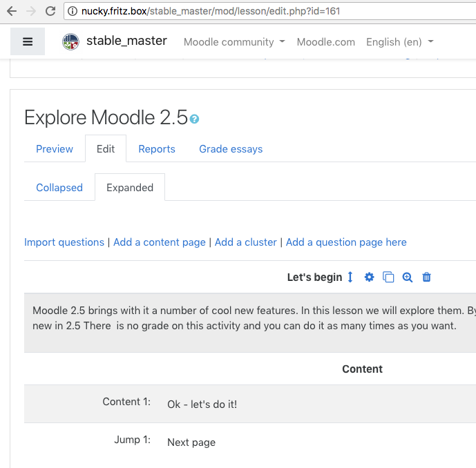This screenshot has height=468, width=476.
Task: Open the Reports tab
Action: (x=157, y=149)
